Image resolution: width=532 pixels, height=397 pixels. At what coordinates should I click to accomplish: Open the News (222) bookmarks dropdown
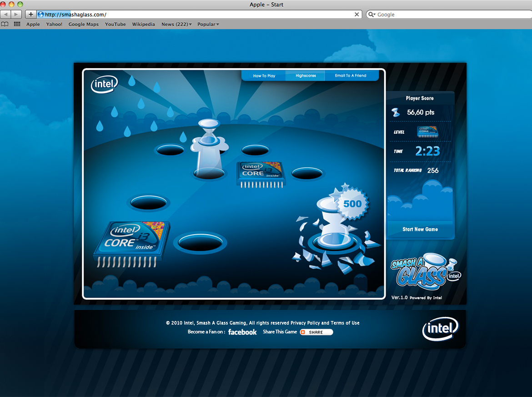point(176,24)
